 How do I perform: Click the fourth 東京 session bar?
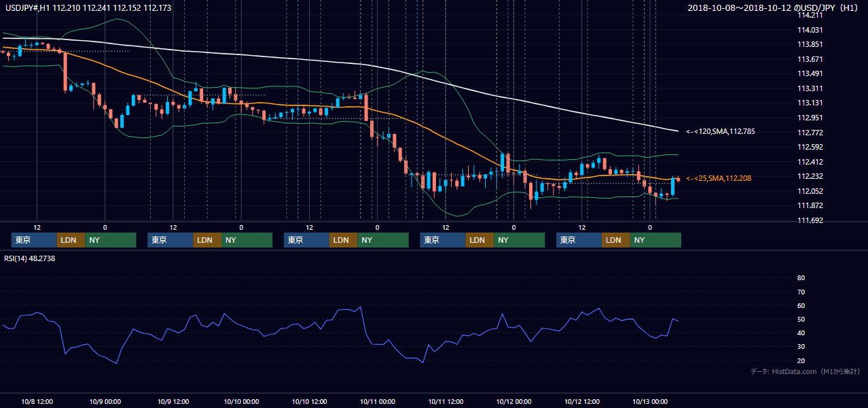pyautogui.click(x=443, y=240)
